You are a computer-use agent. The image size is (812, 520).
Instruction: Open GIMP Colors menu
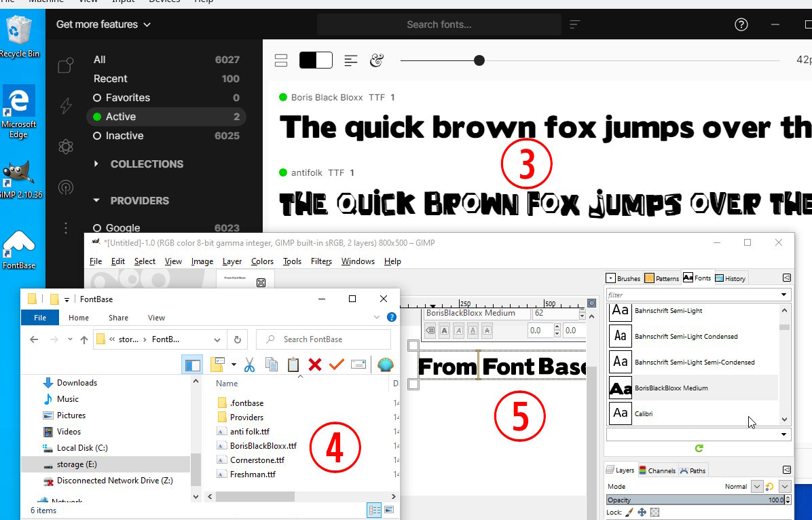click(x=262, y=261)
